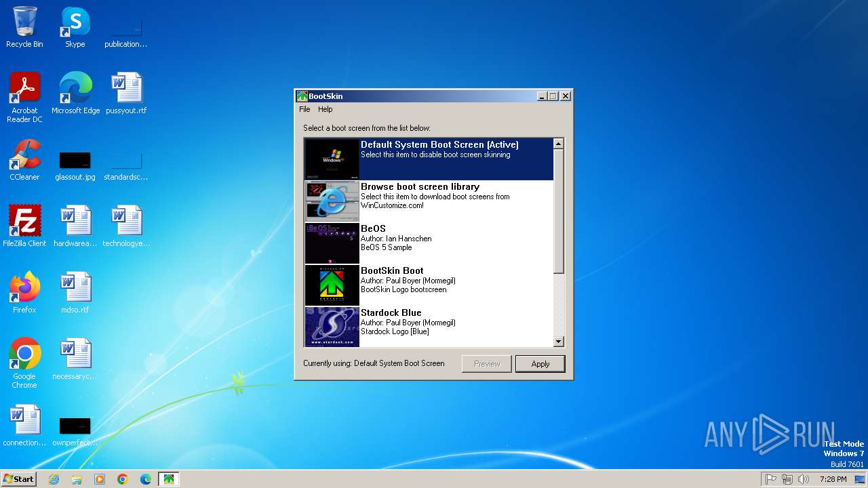
Task: Open the File menu in BootSkin
Action: (304, 109)
